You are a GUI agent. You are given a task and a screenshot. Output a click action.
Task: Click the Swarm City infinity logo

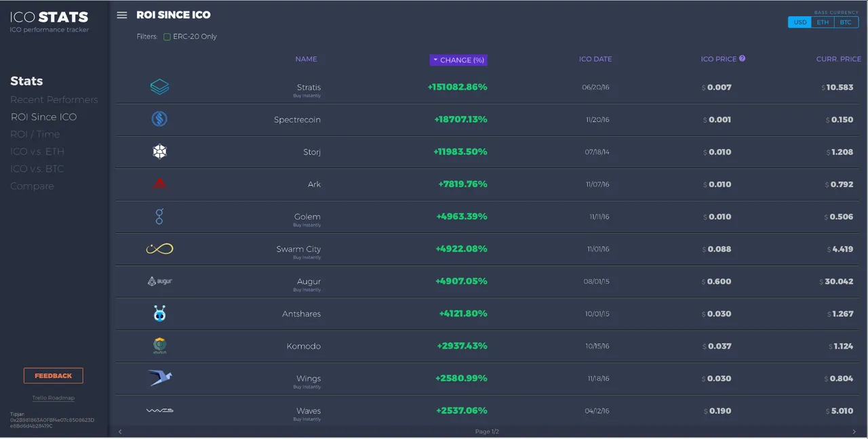159,249
